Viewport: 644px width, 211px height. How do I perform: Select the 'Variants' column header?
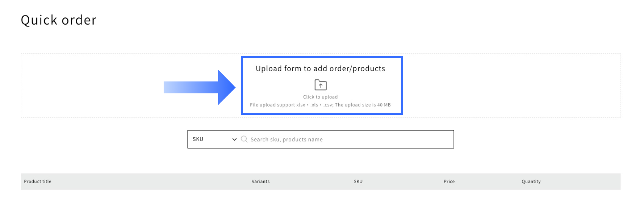[x=261, y=182]
